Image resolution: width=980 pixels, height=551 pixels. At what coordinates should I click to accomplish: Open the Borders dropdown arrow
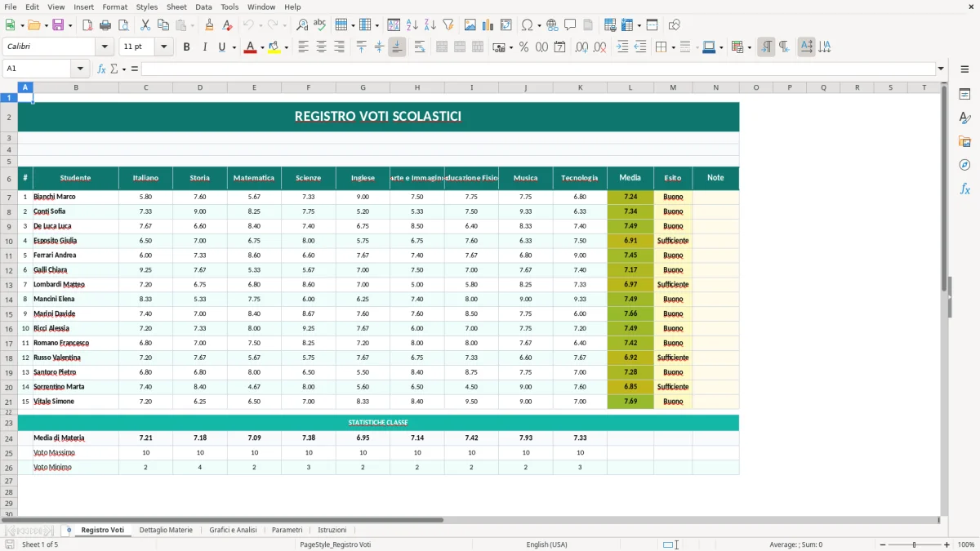click(x=672, y=47)
